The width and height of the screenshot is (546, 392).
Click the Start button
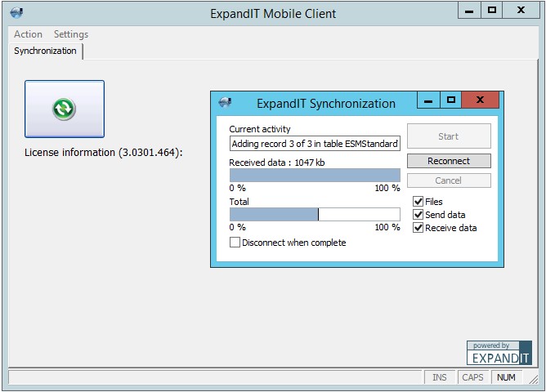pos(449,136)
